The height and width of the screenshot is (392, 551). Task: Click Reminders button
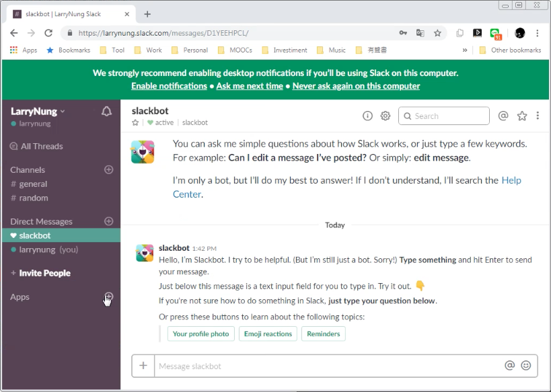tap(324, 334)
